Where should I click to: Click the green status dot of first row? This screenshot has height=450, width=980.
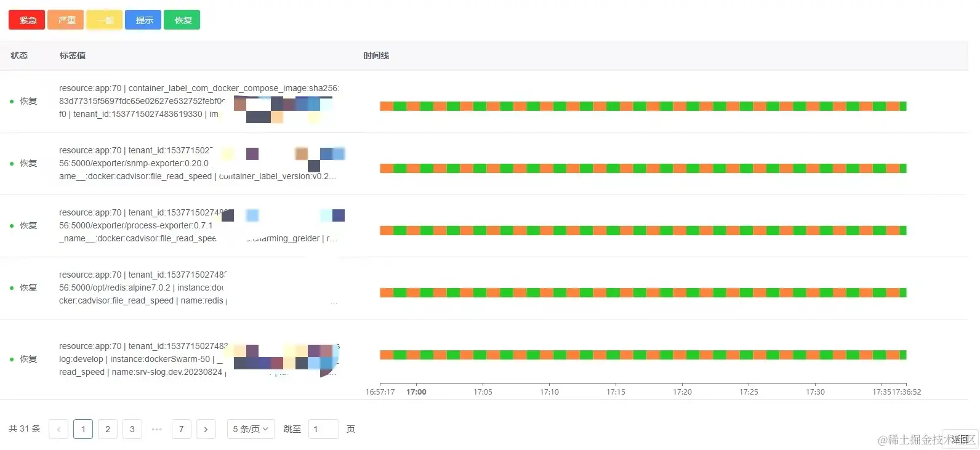tap(12, 102)
